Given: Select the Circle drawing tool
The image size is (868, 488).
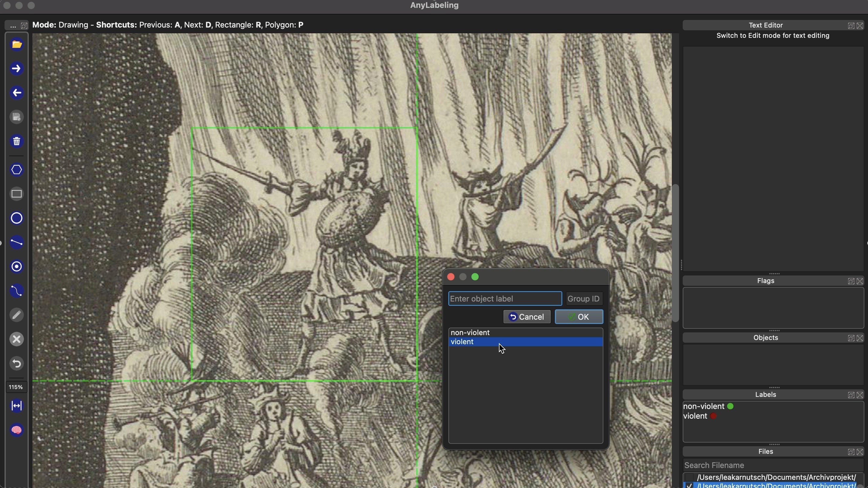Looking at the screenshot, I should coord(17,218).
